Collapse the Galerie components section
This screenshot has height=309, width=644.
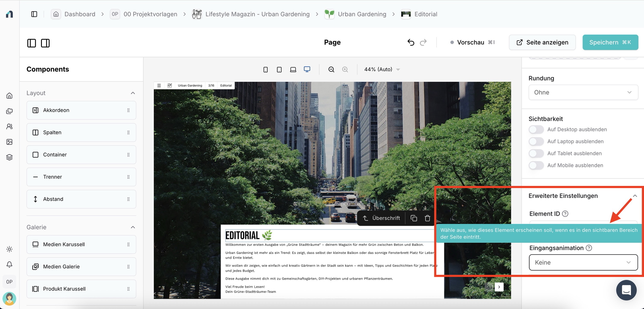point(133,227)
